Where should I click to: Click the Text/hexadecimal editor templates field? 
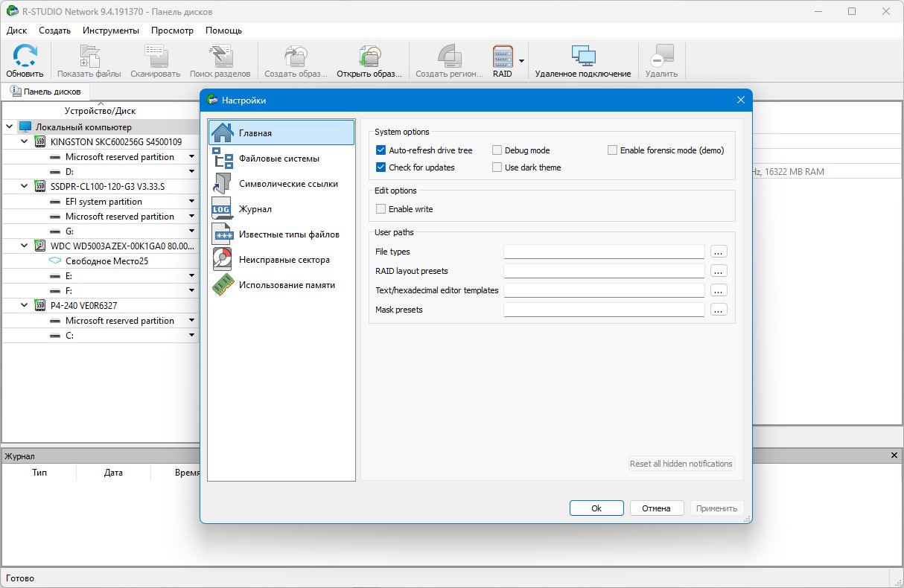[604, 290]
